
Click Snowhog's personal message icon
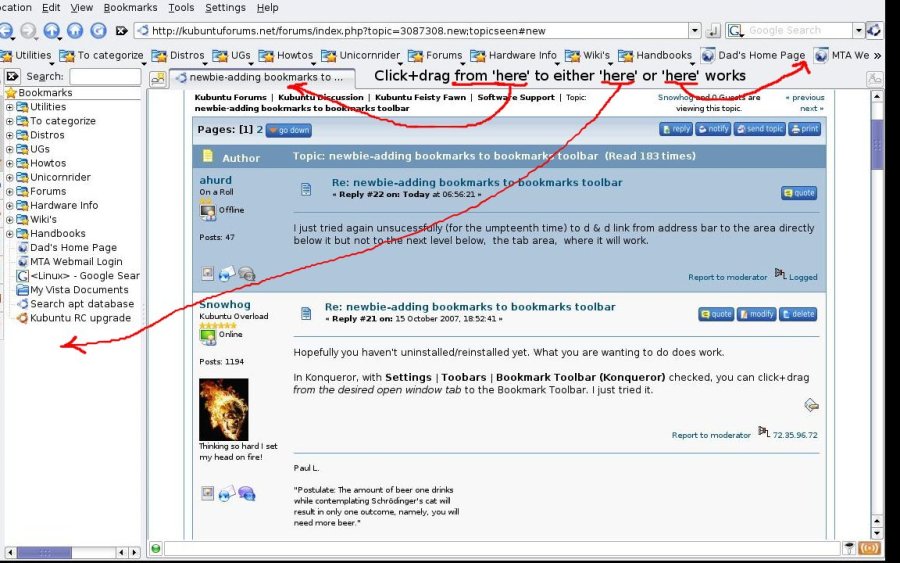(x=246, y=493)
